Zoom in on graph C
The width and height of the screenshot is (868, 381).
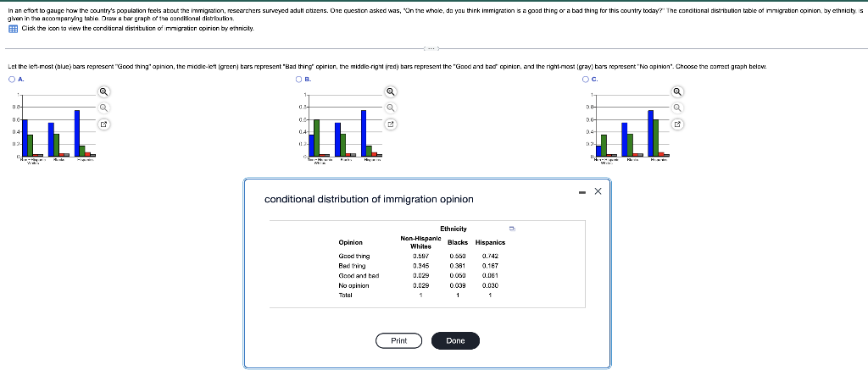[678, 91]
